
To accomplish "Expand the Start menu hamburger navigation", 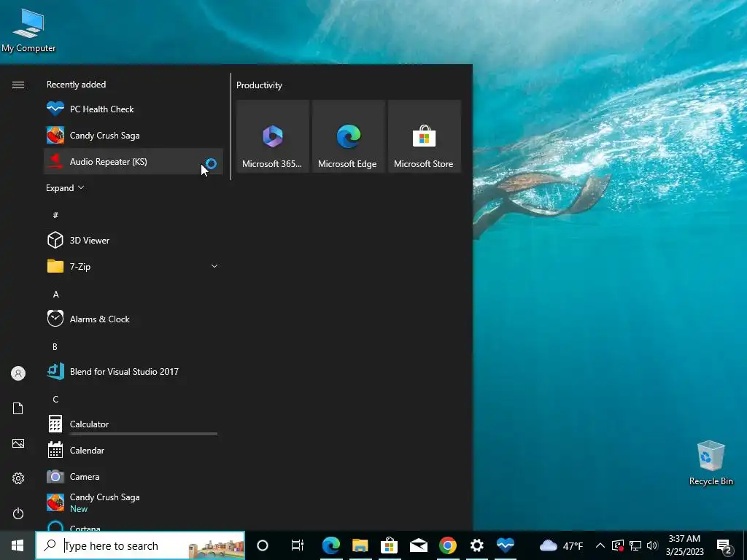I will (18, 85).
